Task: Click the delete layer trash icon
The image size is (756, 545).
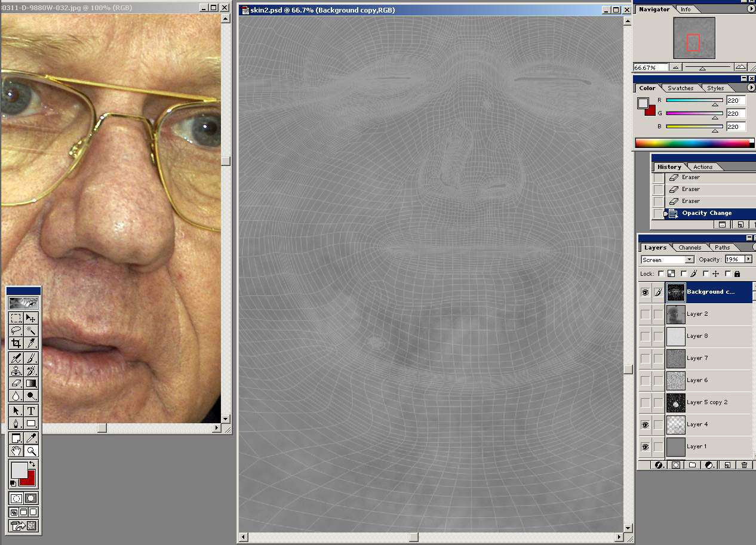Action: coord(743,465)
